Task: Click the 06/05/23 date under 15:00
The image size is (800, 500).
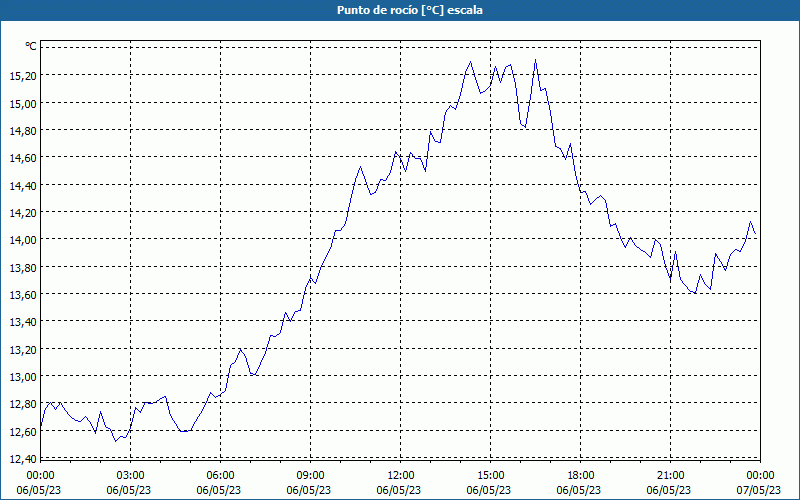Action: pyautogui.click(x=489, y=490)
